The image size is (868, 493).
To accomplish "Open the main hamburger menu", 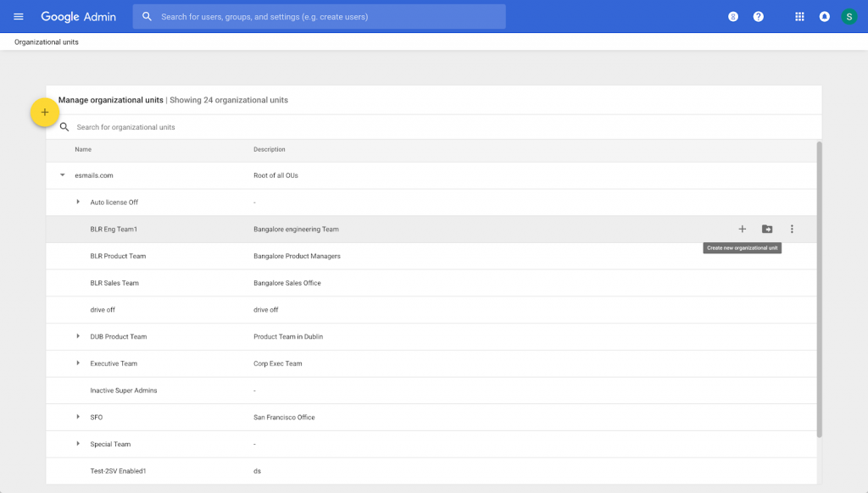I will (x=19, y=17).
